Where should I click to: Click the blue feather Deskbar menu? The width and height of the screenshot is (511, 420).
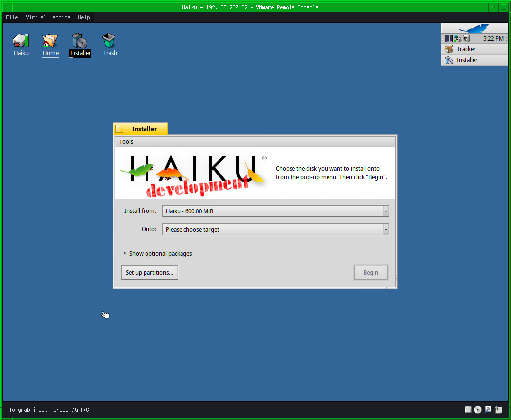(x=474, y=27)
